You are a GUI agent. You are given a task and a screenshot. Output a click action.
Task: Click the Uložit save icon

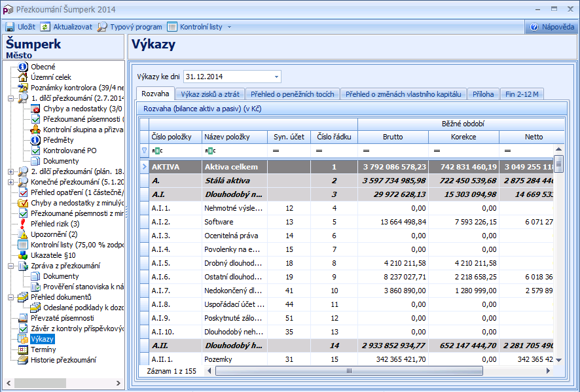[x=10, y=27]
